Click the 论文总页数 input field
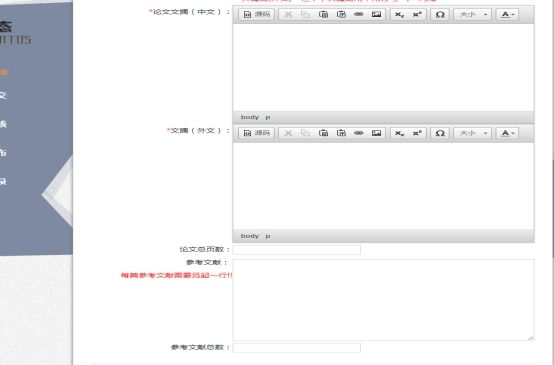 pos(296,250)
